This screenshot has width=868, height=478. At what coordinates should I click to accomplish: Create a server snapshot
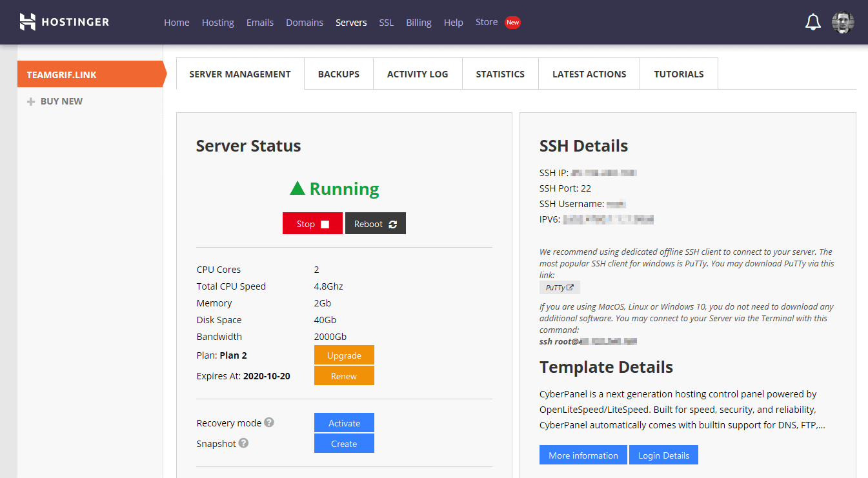pyautogui.click(x=344, y=443)
